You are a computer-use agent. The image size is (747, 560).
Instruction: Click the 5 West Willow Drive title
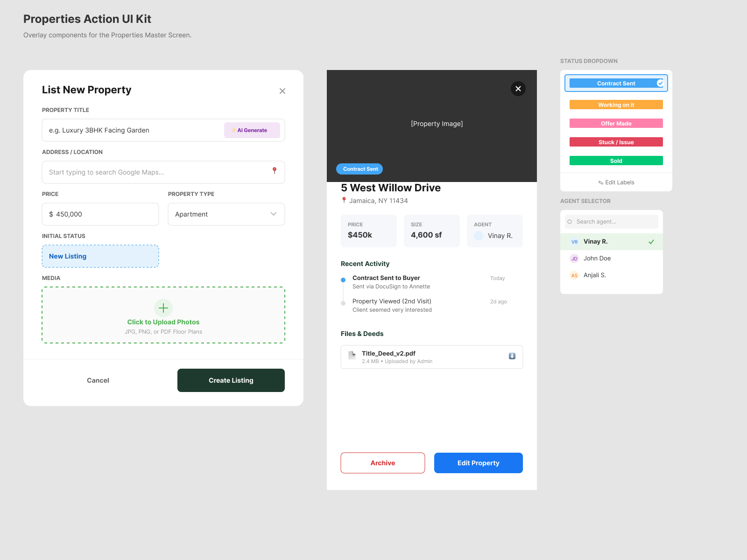pos(391,188)
